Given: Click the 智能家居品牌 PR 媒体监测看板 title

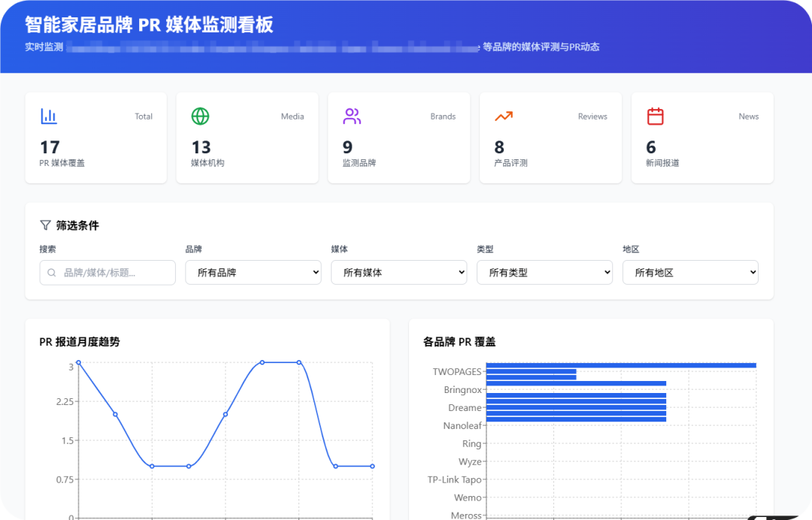Looking at the screenshot, I should pos(149,25).
